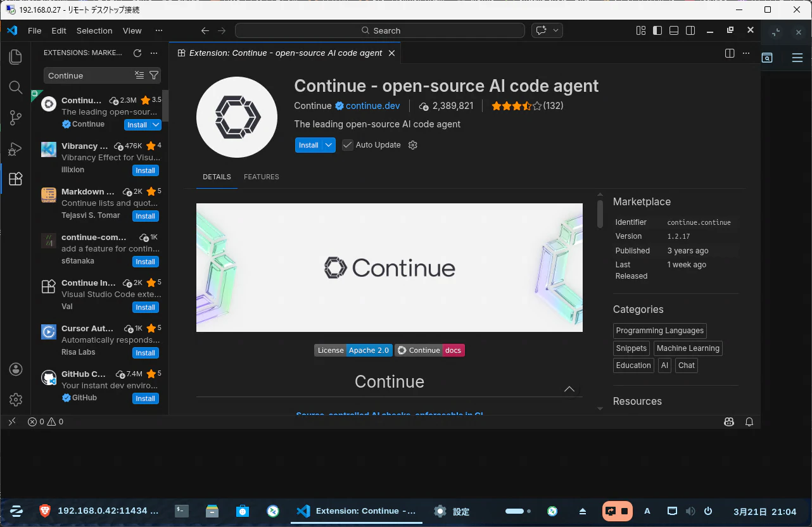The image size is (812, 527).
Task: Select the Programming Languages category
Action: click(x=660, y=331)
